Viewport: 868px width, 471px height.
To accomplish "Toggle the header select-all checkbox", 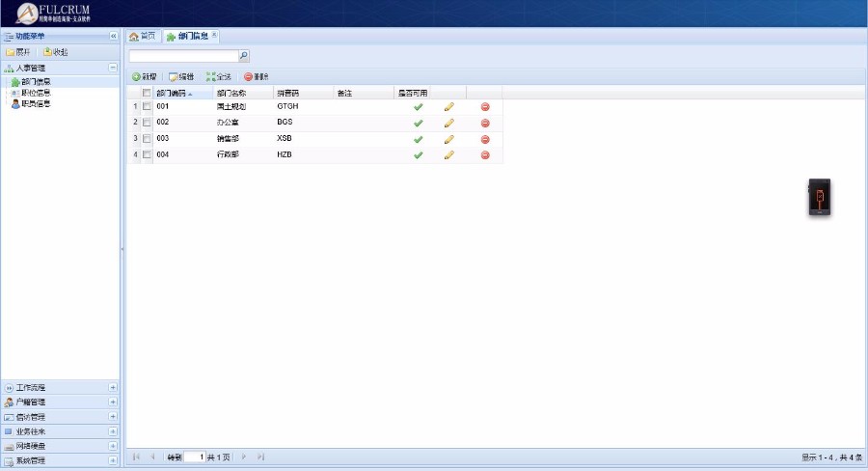I will 147,93.
